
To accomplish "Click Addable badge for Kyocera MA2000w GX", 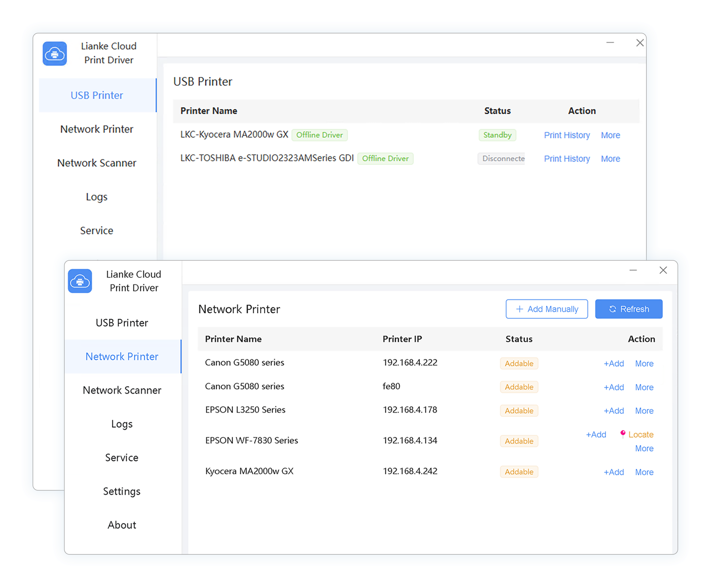I will click(519, 472).
